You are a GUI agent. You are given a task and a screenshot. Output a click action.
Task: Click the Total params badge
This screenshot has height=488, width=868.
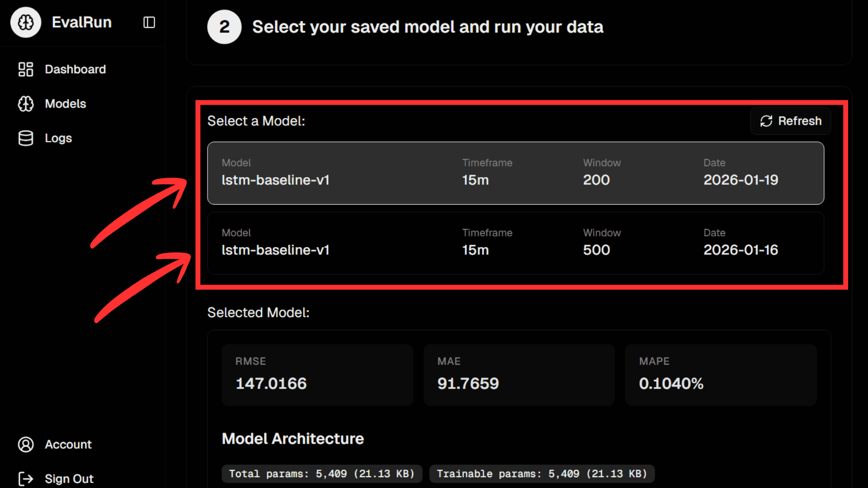pos(321,474)
